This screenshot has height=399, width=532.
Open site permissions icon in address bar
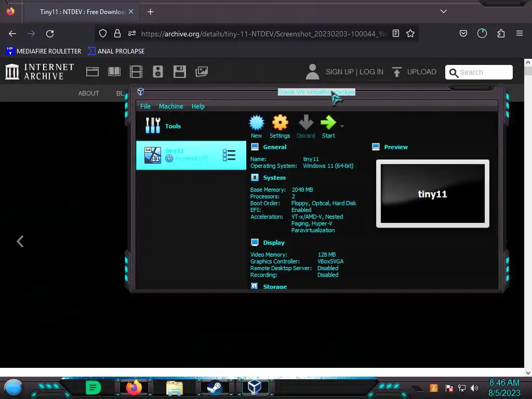(x=132, y=33)
